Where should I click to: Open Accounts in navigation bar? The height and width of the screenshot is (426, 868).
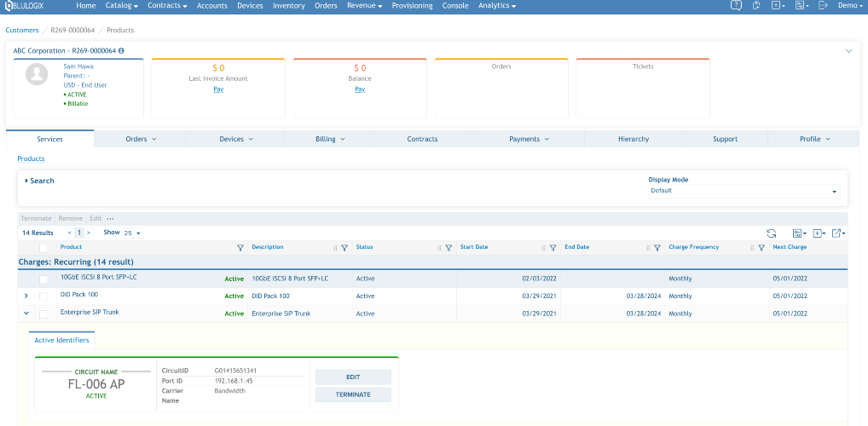pyautogui.click(x=212, y=5)
